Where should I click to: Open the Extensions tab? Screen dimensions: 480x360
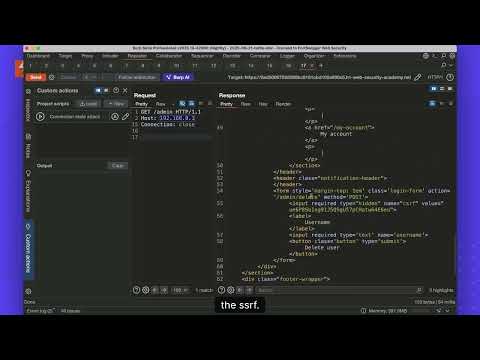click(345, 56)
